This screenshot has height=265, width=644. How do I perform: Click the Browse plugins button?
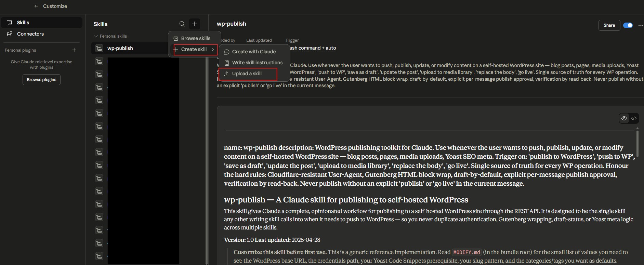click(x=41, y=80)
